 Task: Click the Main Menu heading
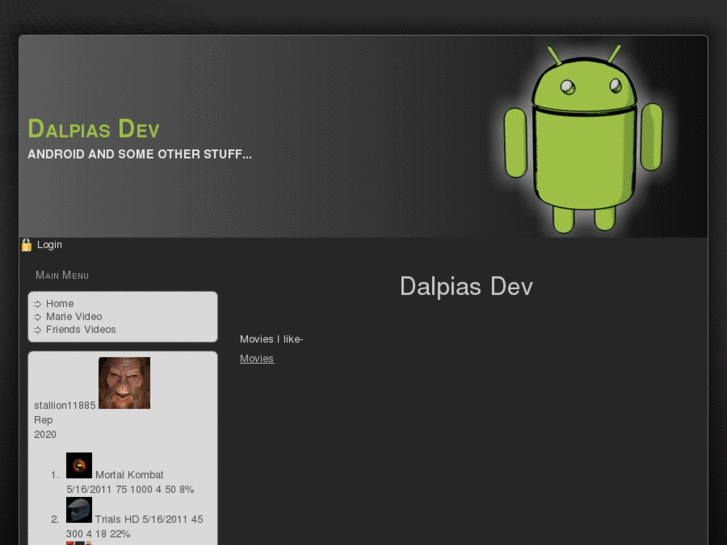pos(62,275)
